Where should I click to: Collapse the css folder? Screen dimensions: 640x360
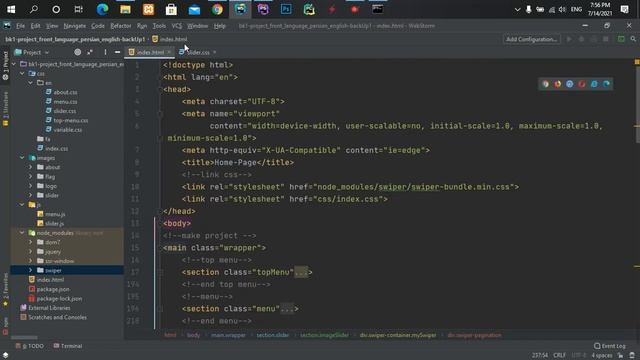point(22,73)
